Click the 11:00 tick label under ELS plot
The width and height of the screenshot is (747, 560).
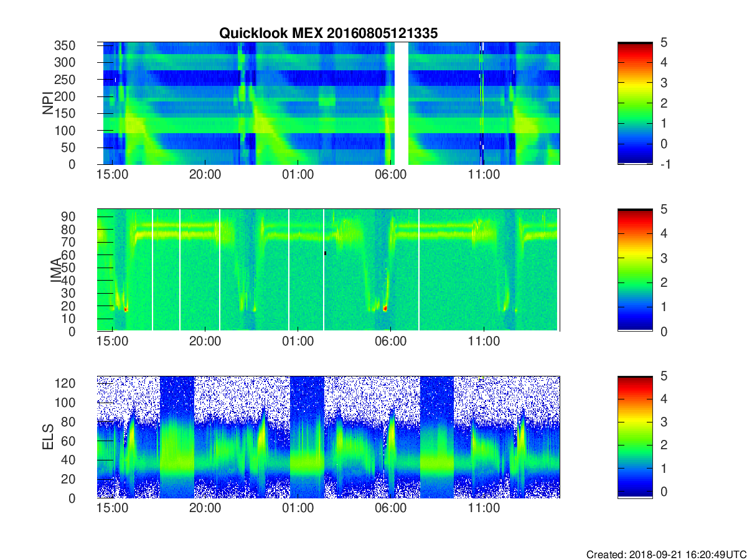pos(483,509)
